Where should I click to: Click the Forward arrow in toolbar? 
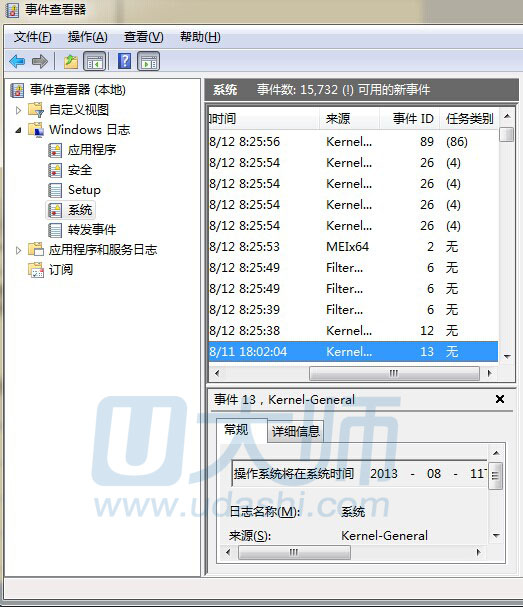[40, 61]
